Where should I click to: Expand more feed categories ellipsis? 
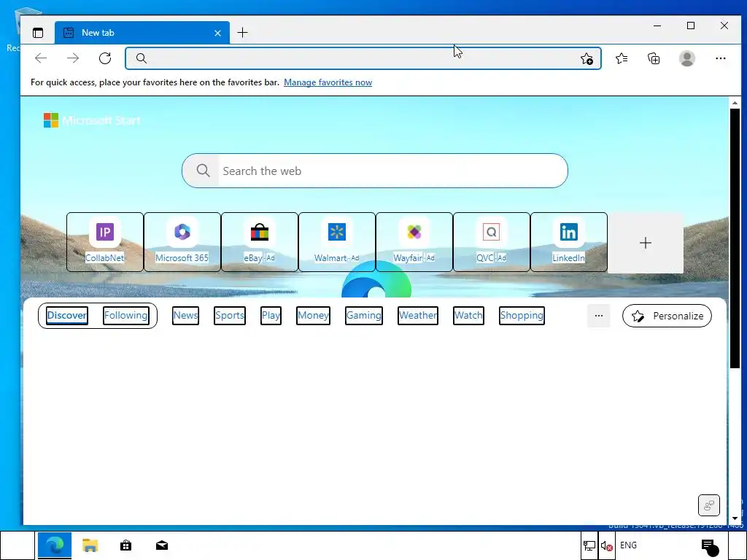click(x=599, y=316)
